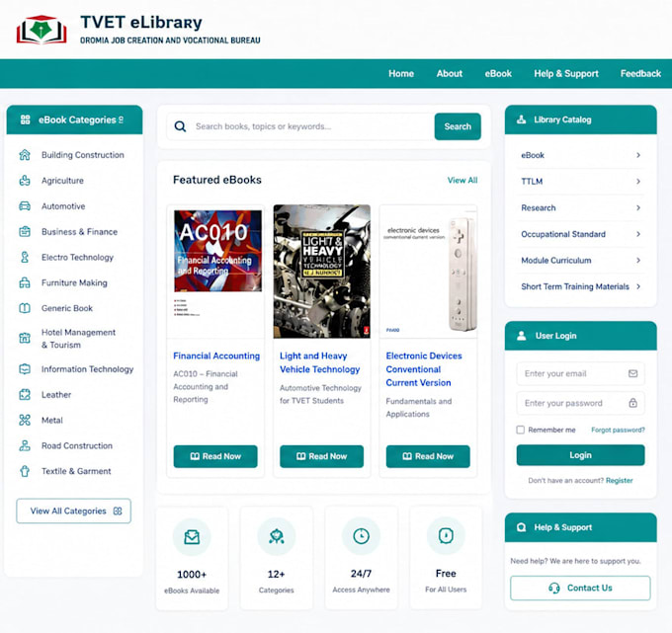
Task: Click the Information Technology icon
Action: tap(25, 369)
